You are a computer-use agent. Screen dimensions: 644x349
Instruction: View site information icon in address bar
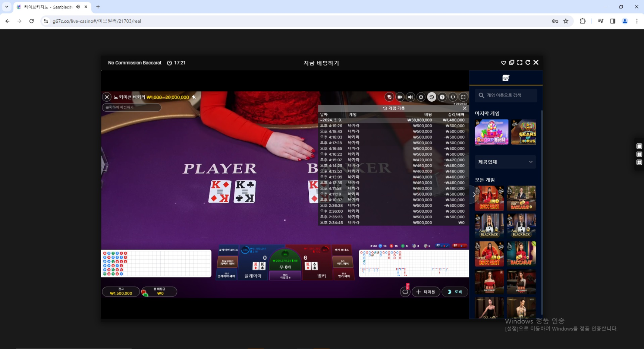coord(46,21)
